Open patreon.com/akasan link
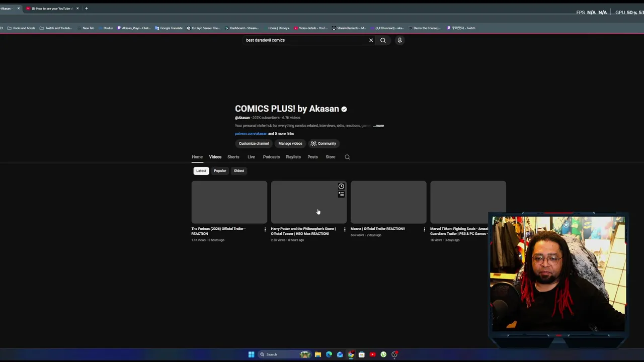Image resolution: width=644 pixels, height=362 pixels. point(251,134)
